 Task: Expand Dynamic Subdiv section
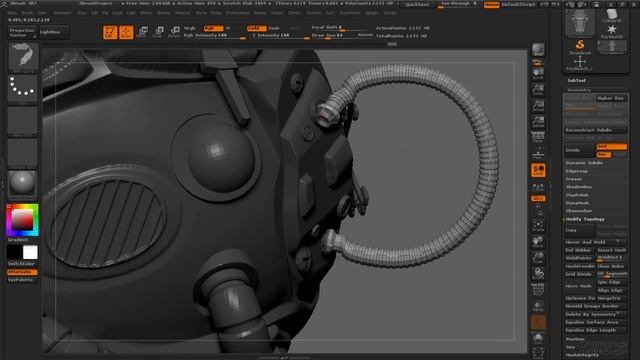(x=584, y=163)
